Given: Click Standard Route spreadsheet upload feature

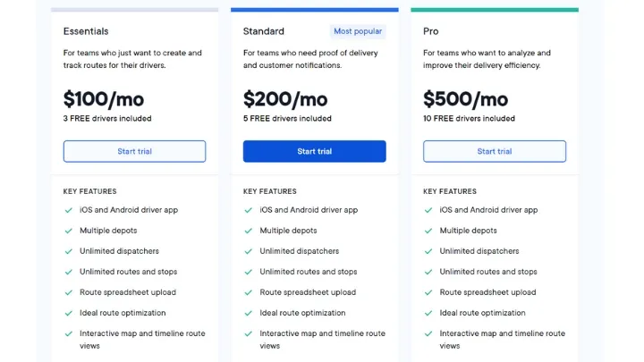Looking at the screenshot, I should coord(308,292).
